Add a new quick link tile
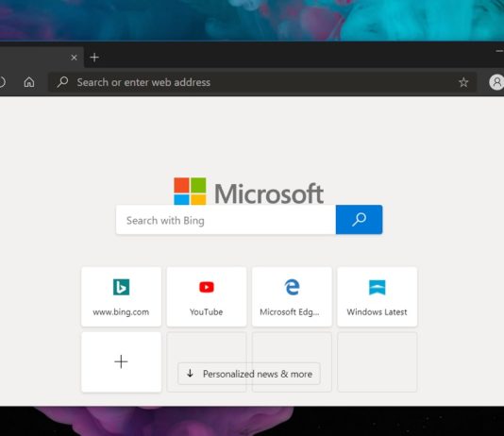The image size is (504, 436). point(121,362)
